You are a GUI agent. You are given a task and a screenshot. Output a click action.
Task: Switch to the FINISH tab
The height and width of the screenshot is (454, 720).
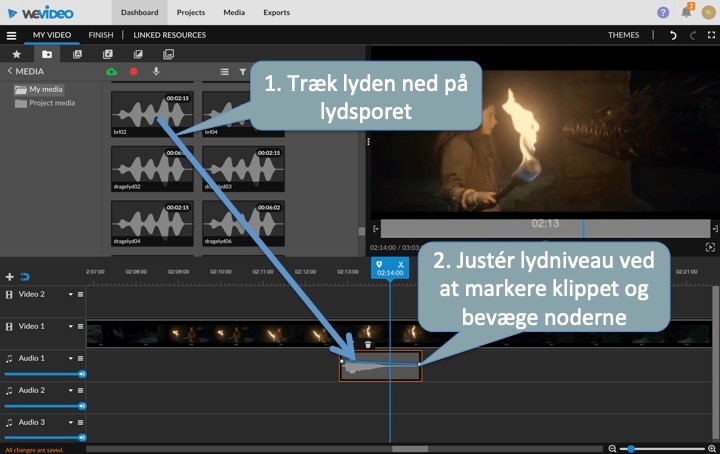pyautogui.click(x=101, y=35)
